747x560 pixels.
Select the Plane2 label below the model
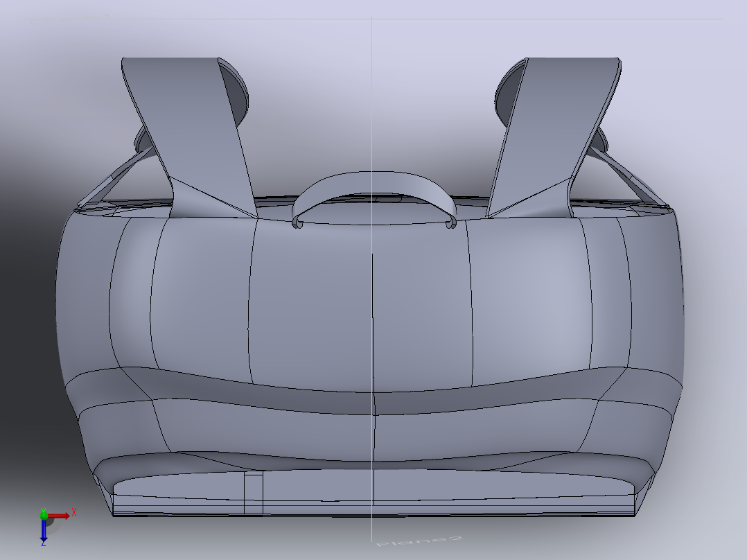419,540
